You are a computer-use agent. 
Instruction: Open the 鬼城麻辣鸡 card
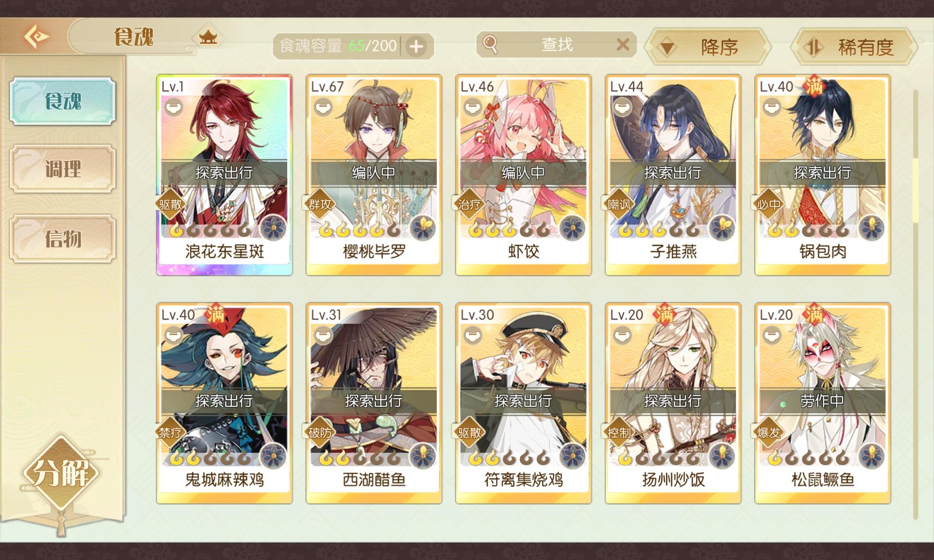tap(224, 403)
